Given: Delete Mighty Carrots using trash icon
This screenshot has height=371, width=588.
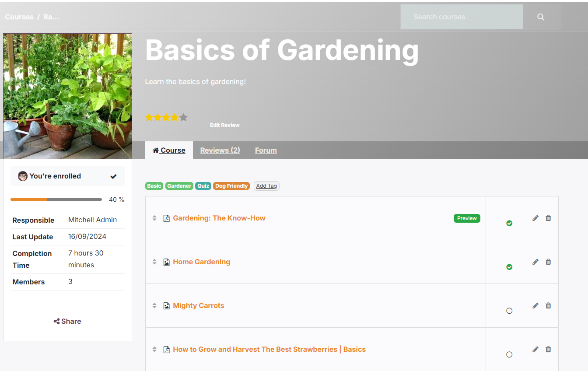Looking at the screenshot, I should (548, 305).
